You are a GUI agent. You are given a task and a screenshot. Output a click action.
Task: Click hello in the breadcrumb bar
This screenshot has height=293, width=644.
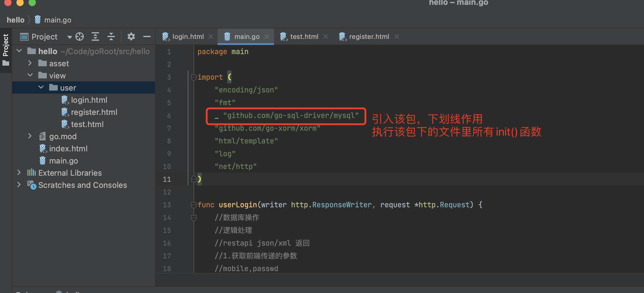(x=15, y=19)
